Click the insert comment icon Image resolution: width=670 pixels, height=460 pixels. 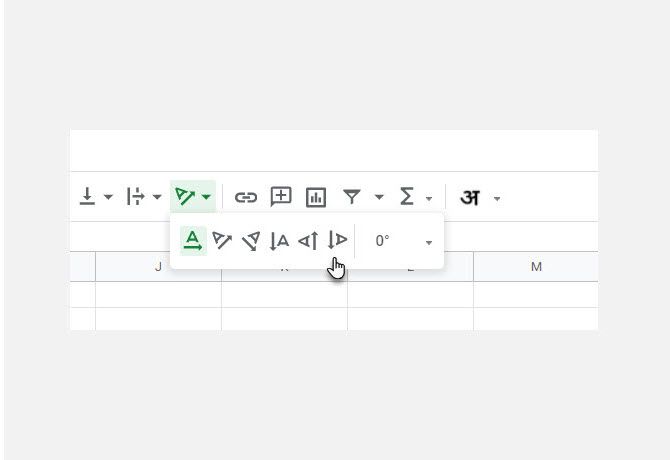pyautogui.click(x=281, y=197)
